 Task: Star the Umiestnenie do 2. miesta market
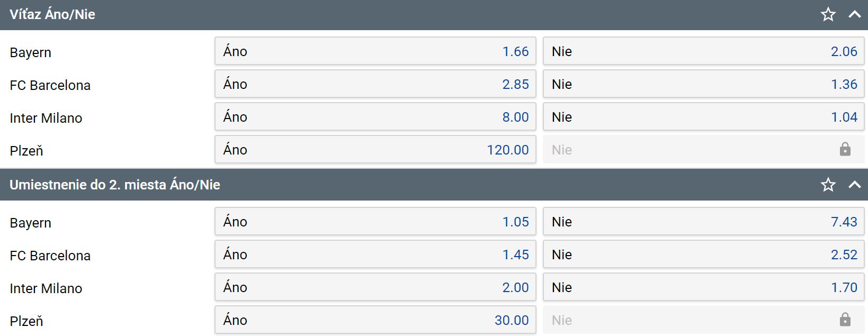coord(828,185)
